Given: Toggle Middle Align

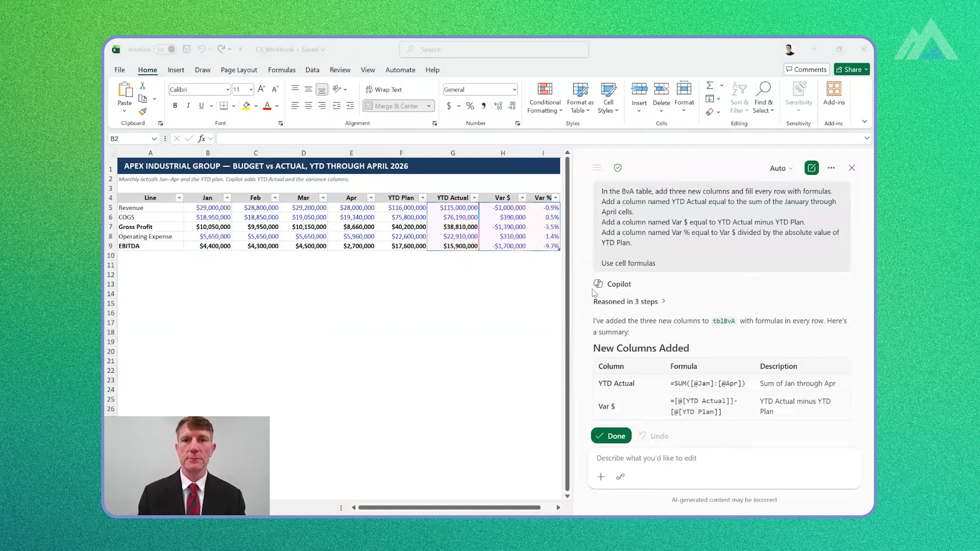Looking at the screenshot, I should point(308,89).
